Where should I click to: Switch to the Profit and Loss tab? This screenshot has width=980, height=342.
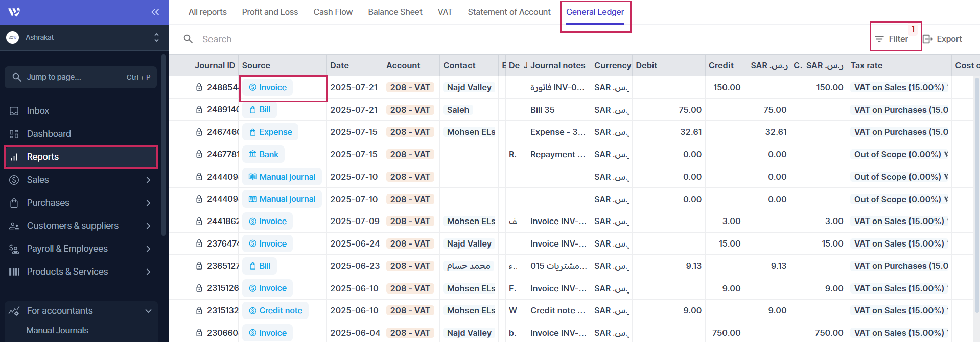(270, 12)
